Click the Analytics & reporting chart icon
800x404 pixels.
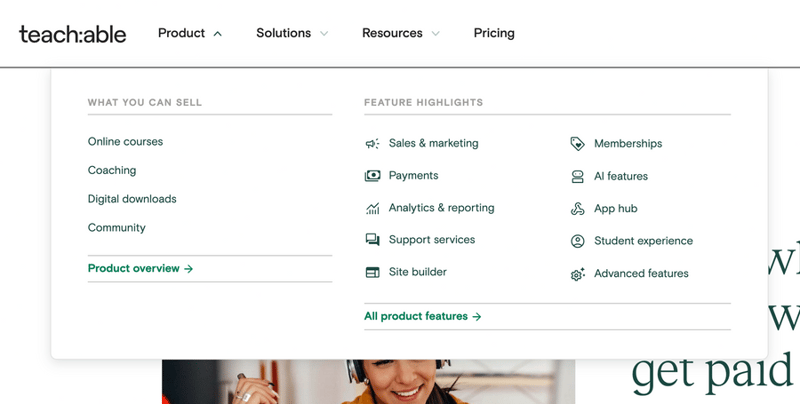[372, 208]
